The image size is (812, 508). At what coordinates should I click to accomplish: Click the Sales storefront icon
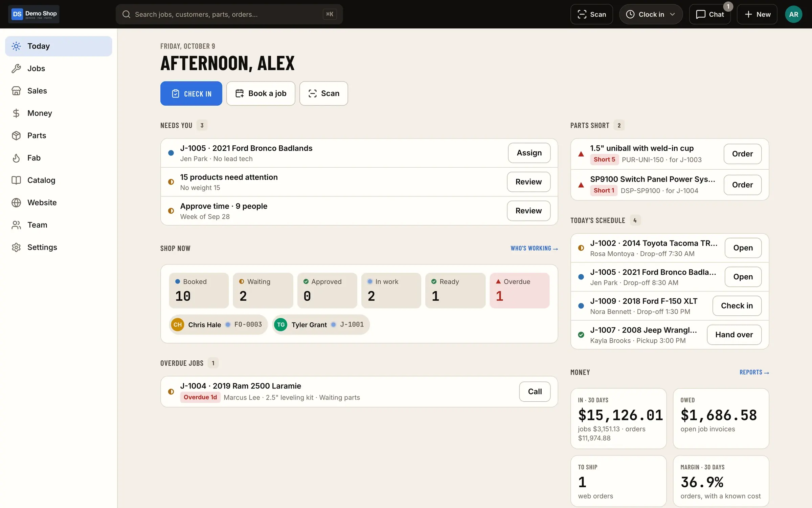pyautogui.click(x=16, y=91)
